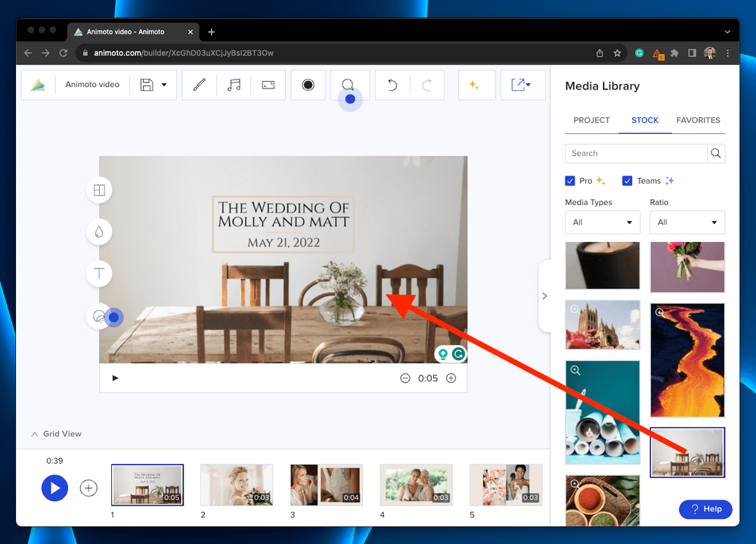Click the record button in the toolbar
This screenshot has width=756, height=544.
tap(308, 85)
